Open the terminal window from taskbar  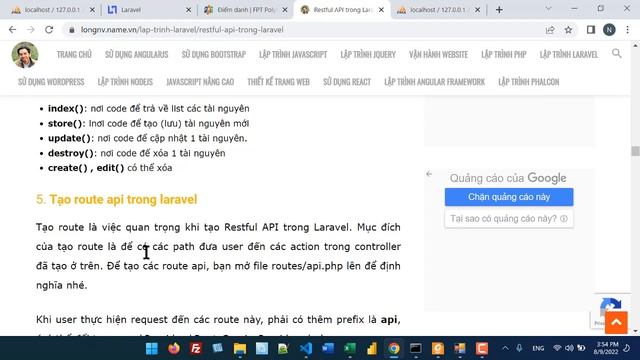(416, 349)
